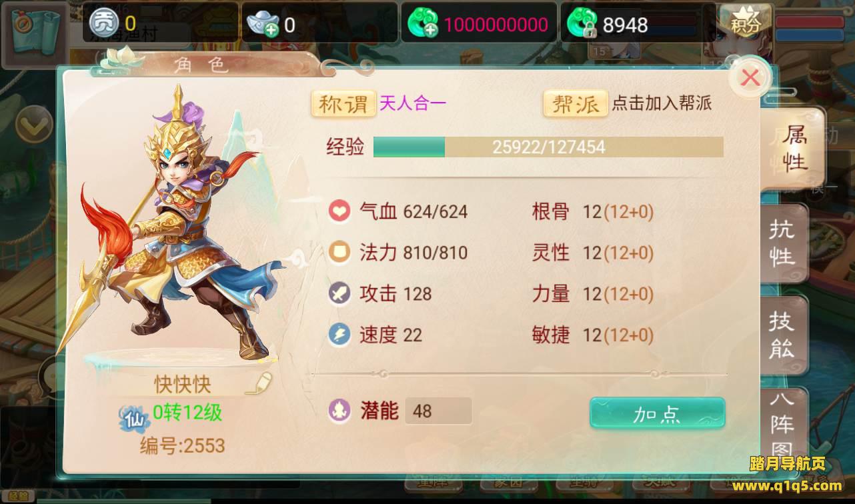
Task: Open the 八阵图 tab
Action: [783, 424]
